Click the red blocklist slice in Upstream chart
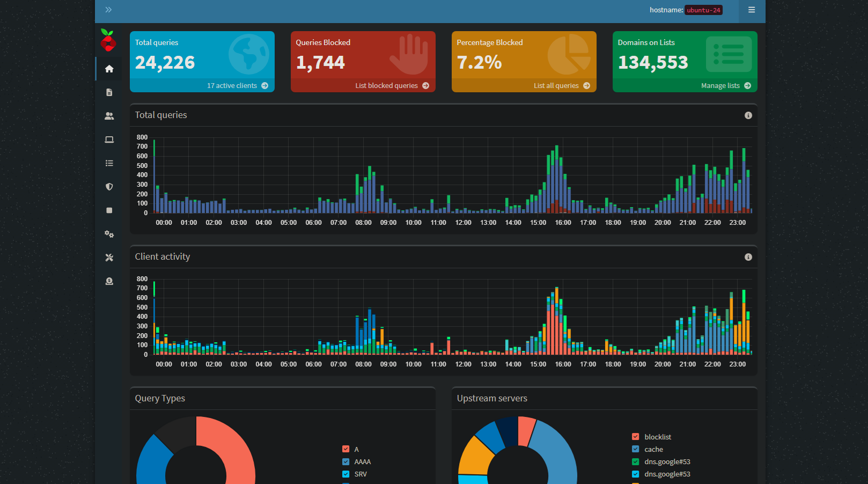Image resolution: width=868 pixels, height=484 pixels. click(x=526, y=430)
